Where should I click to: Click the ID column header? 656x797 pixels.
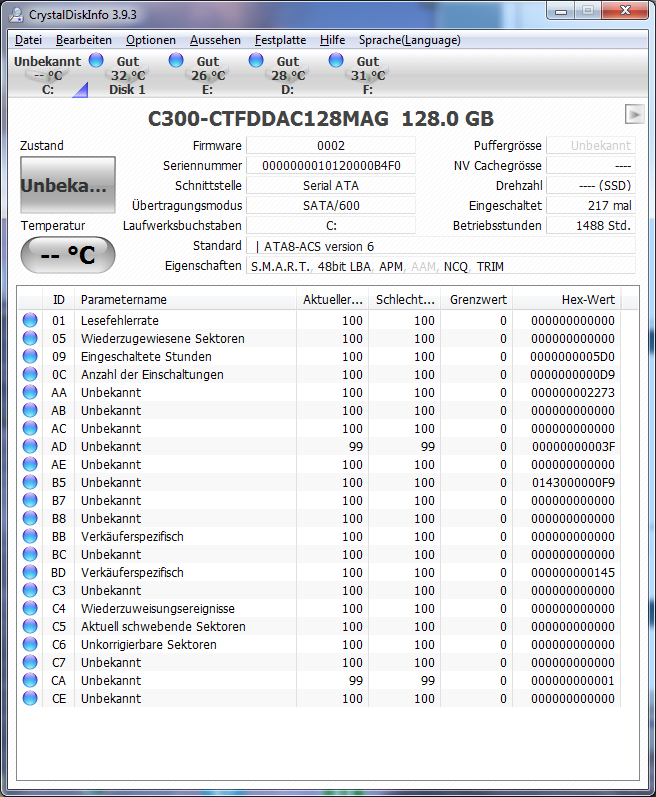tap(58, 299)
